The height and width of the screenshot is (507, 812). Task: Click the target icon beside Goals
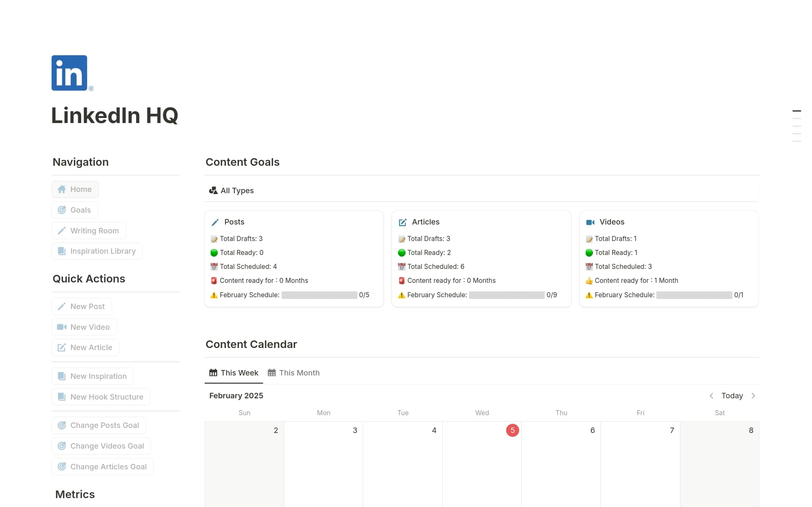62,210
